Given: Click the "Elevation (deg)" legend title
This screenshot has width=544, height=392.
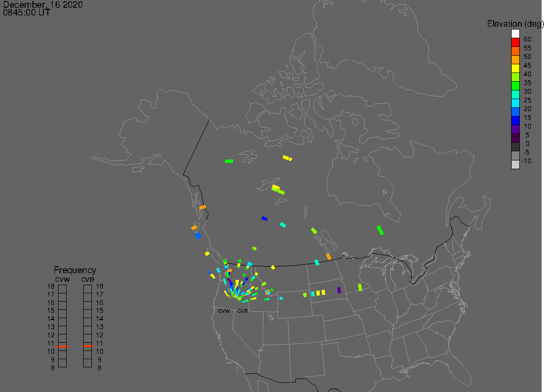Looking at the screenshot, I should (x=515, y=24).
